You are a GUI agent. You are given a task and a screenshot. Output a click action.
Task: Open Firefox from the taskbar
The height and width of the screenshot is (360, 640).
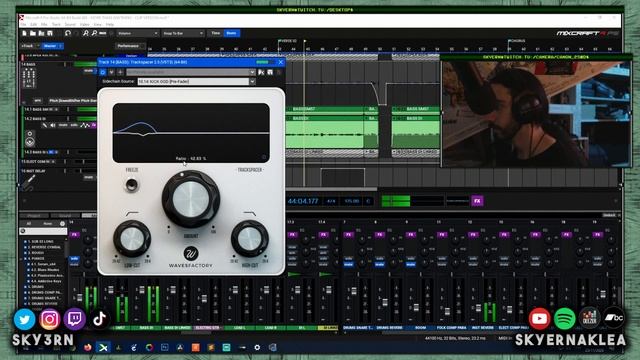87,347
